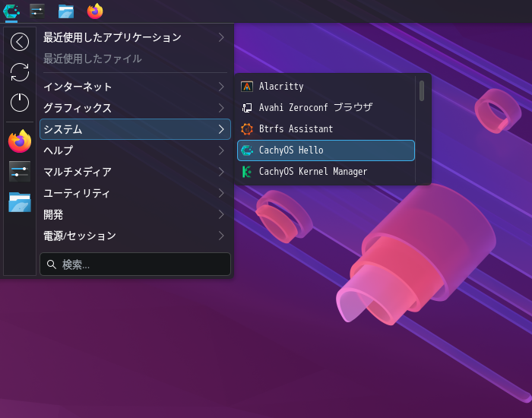Image resolution: width=532 pixels, height=418 pixels.
Task: Launch Firefox from the menu favorites sidebar
Action: (x=20, y=141)
